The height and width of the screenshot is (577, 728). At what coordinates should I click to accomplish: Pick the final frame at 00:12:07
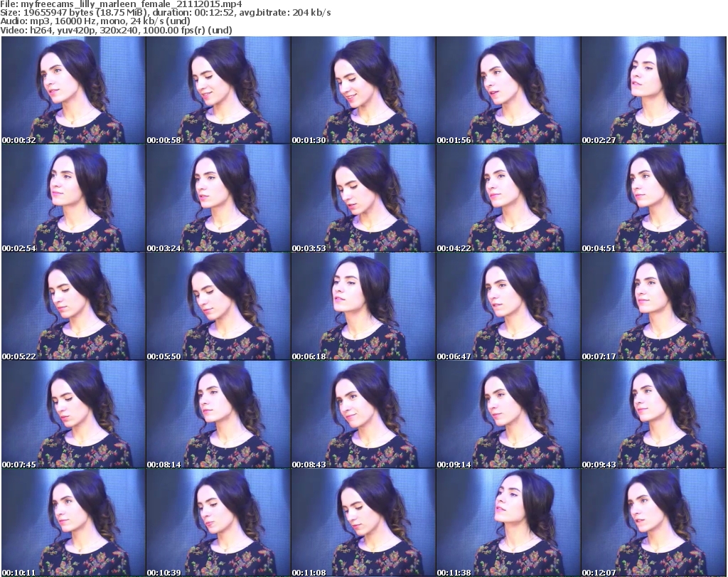click(x=653, y=523)
